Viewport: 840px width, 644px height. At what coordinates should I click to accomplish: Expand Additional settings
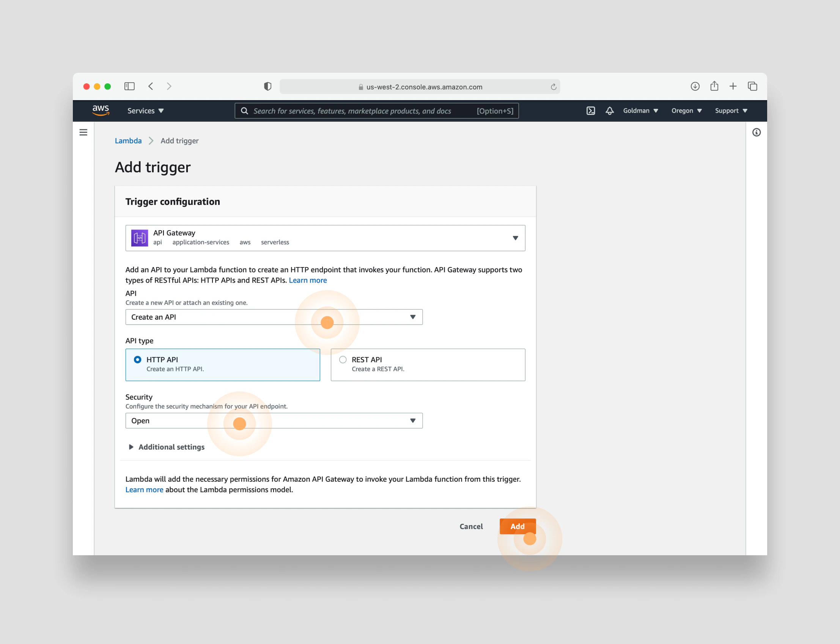pos(167,447)
